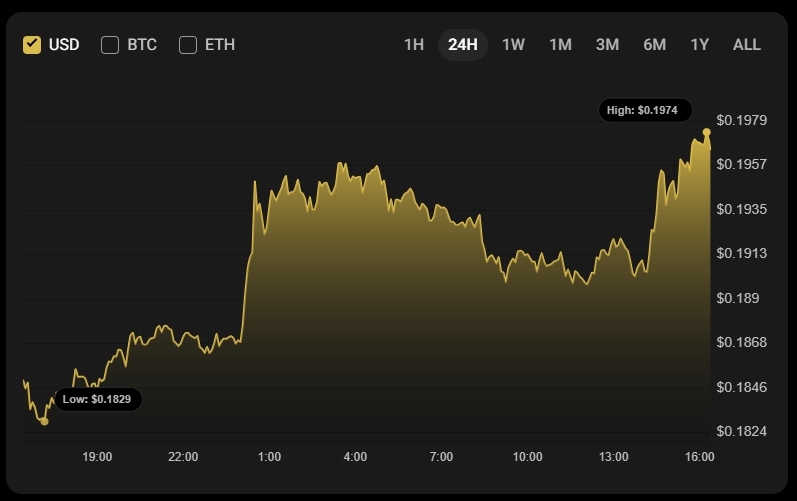Click the Low: $0.1829 label

point(98,399)
